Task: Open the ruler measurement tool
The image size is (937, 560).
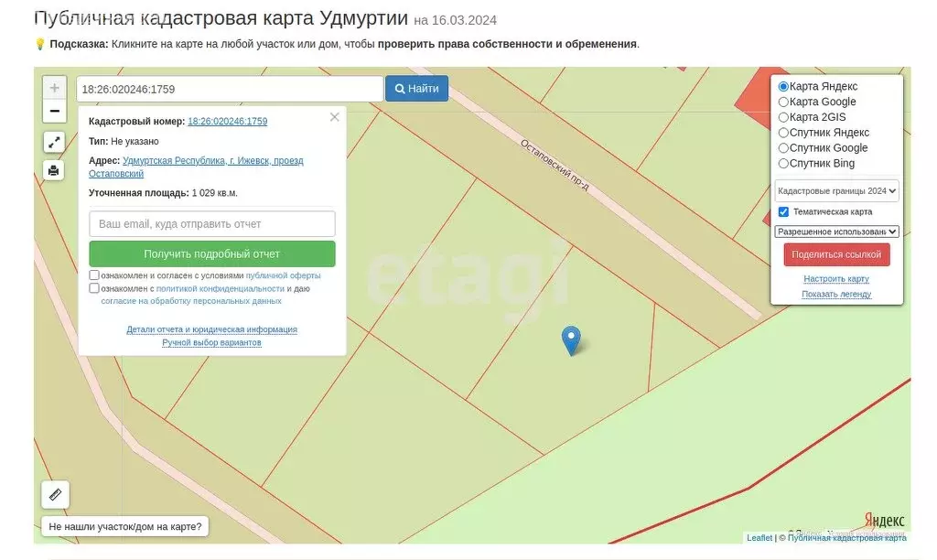Action: 55,494
